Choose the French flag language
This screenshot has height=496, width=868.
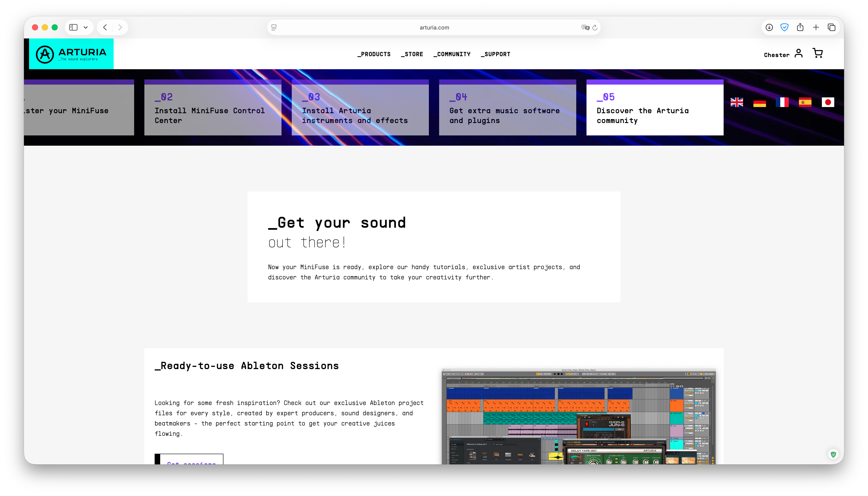tap(782, 102)
